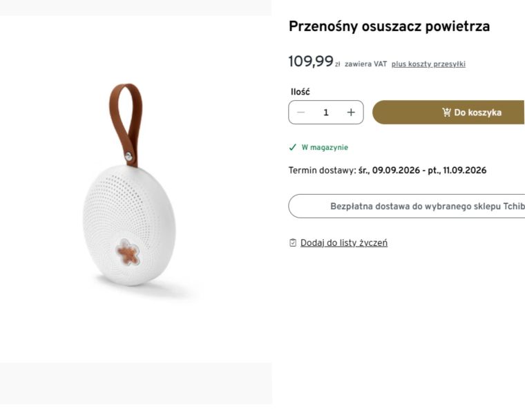Image resolution: width=525 pixels, height=420 pixels.
Task: Click the 109,99 zł price
Action: (x=314, y=61)
